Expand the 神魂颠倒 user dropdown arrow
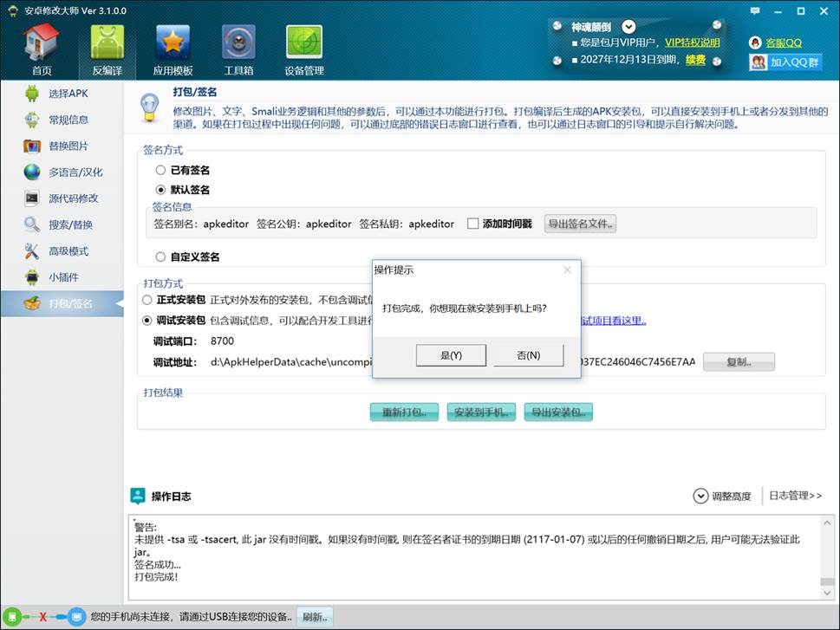Screen dimensions: 840x630 pos(628,26)
